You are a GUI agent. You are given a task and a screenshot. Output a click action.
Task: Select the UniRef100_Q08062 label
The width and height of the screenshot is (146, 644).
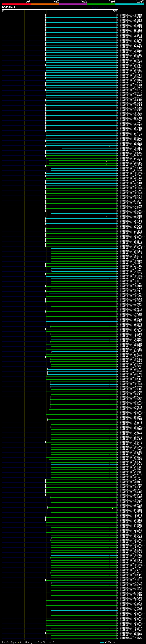click(131, 70)
